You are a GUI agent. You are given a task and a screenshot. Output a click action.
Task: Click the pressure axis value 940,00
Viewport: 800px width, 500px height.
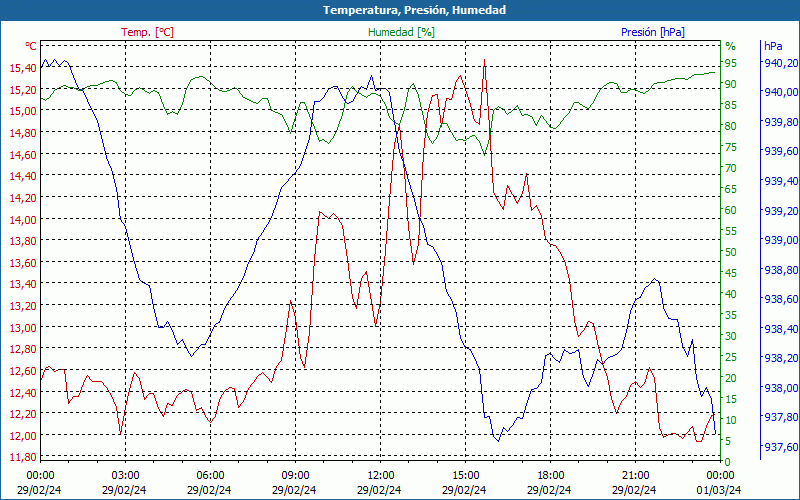pos(781,92)
